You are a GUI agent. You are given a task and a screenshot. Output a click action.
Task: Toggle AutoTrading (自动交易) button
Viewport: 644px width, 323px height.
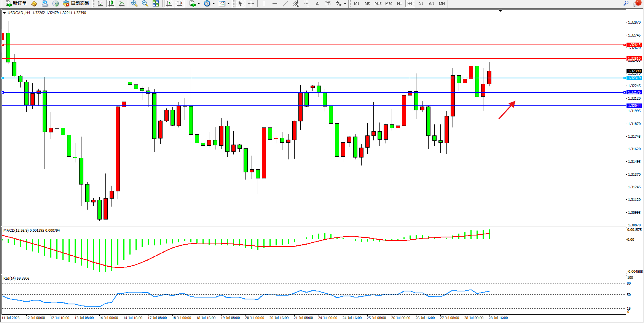(x=76, y=3)
